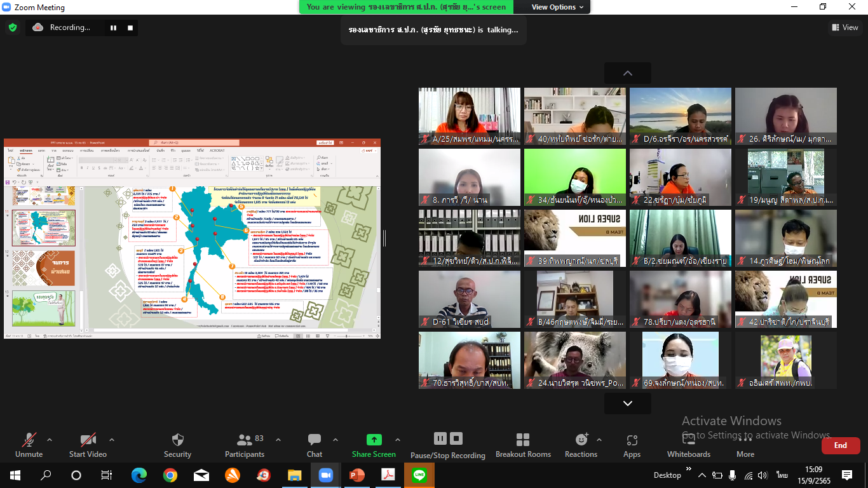Open Breakout Rooms

(523, 445)
